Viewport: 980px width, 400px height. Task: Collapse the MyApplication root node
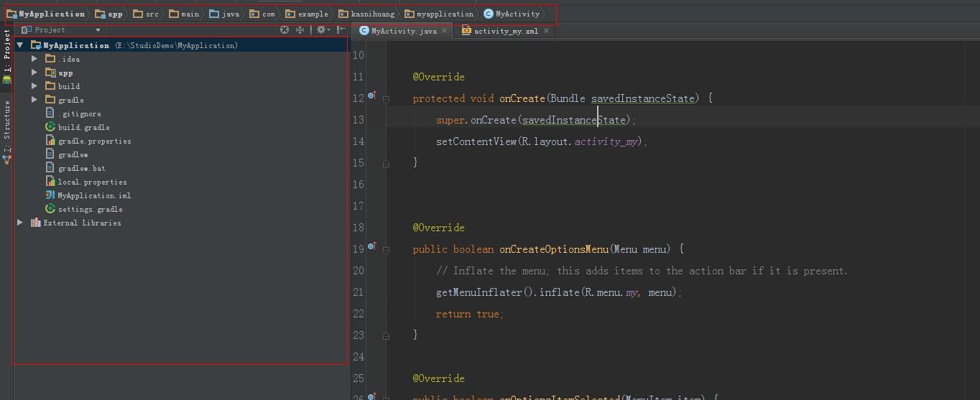20,45
